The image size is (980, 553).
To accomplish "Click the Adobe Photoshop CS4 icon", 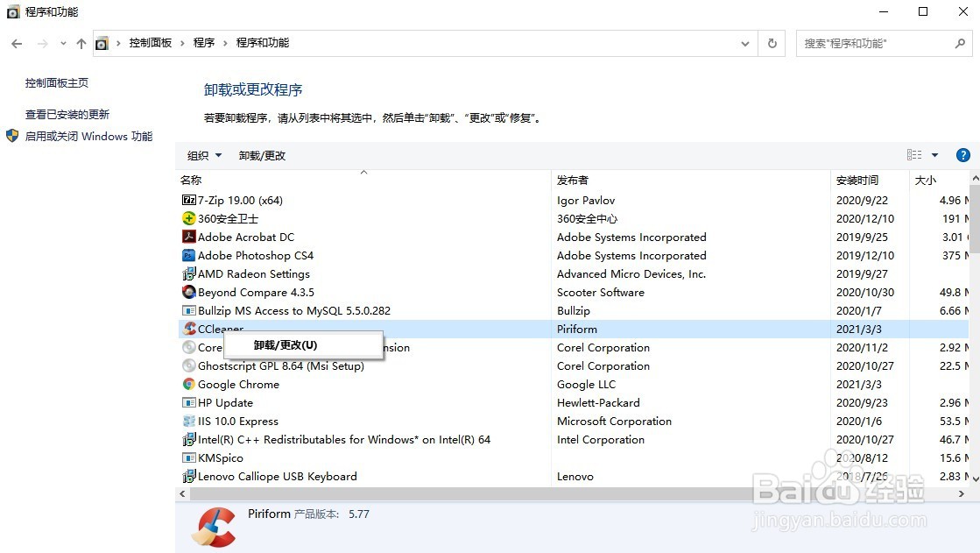I will coord(189,255).
